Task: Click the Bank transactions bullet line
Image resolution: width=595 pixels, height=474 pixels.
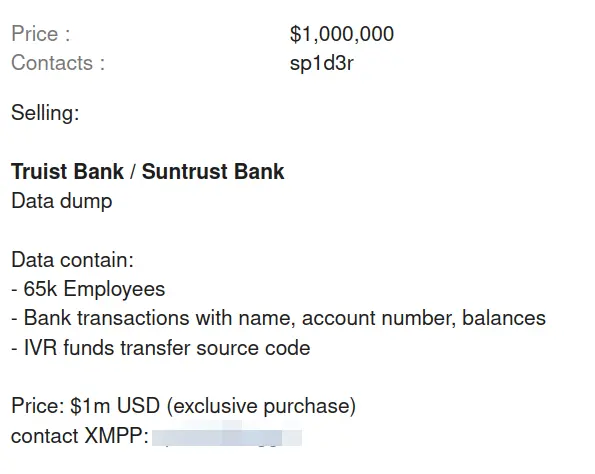Action: [279, 318]
